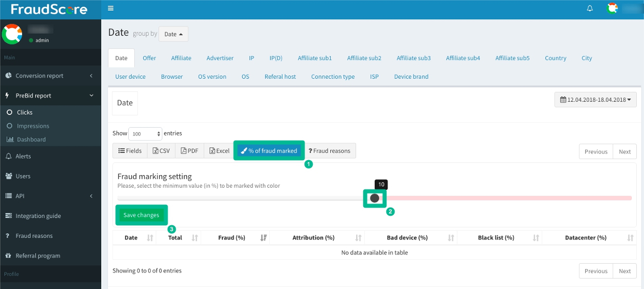Switch to the Connection type tab
644x289 pixels.
[332, 77]
